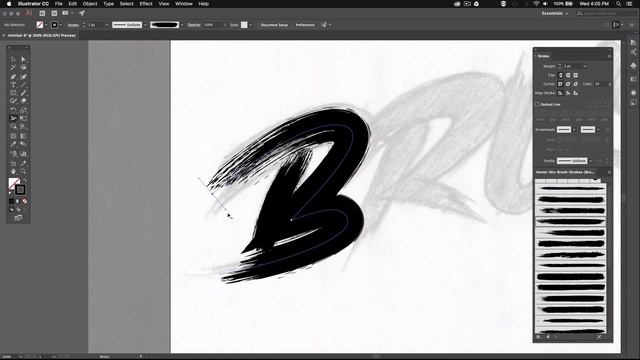This screenshot has width=640, height=360.
Task: Select the Eyedropper tool
Action: (x=13, y=144)
